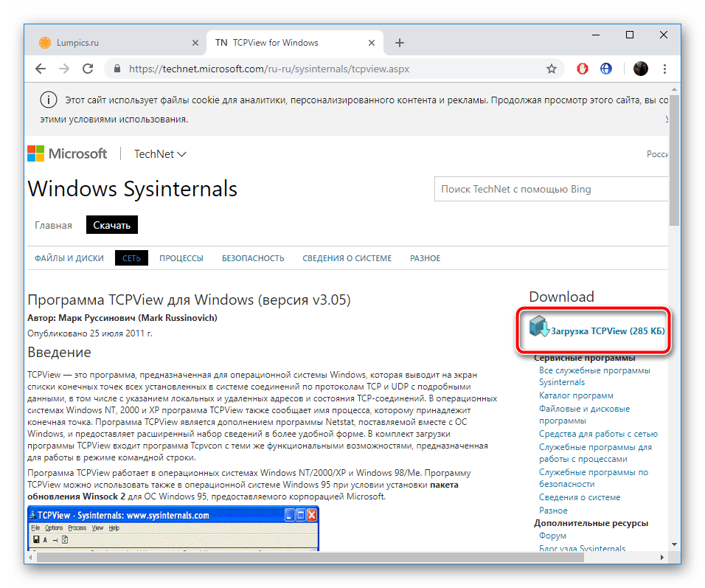Click the Microsoft logo
The width and height of the screenshot is (705, 588).
(67, 153)
